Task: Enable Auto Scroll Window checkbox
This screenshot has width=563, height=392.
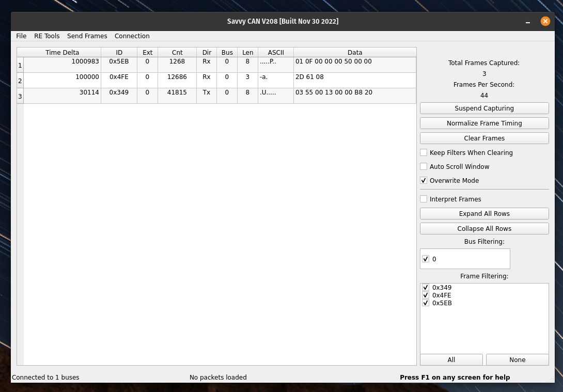Action: [424, 167]
